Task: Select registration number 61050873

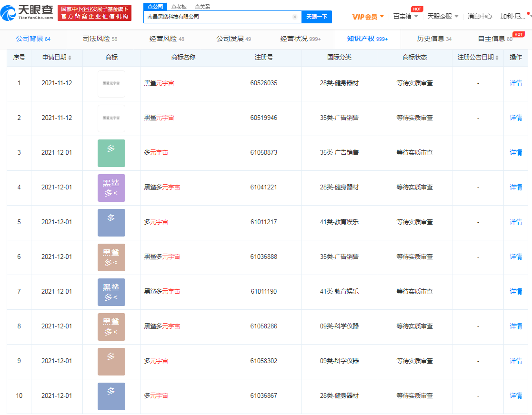Action: tap(264, 153)
